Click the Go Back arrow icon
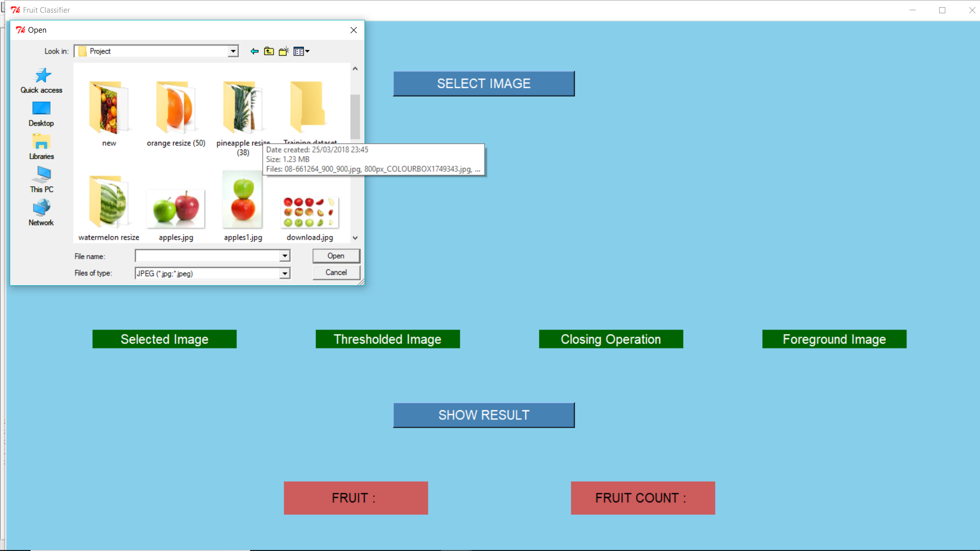Screen dimensions: 980x551 click(254, 51)
